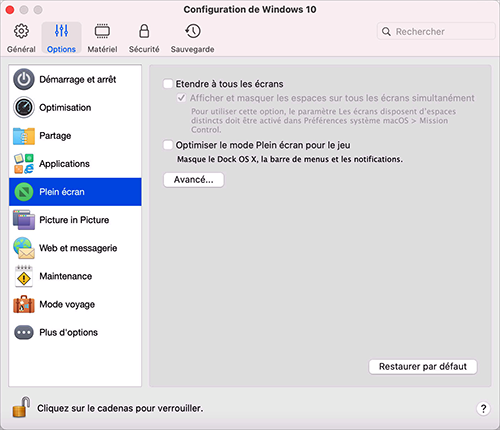Click the Optimisation gauge icon
The width and height of the screenshot is (500, 430).
pyautogui.click(x=24, y=107)
